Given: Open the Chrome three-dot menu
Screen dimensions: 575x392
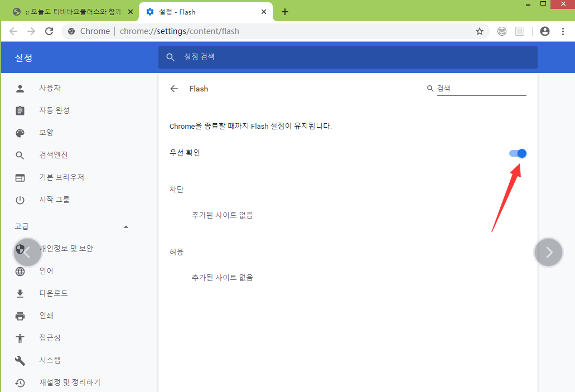Looking at the screenshot, I should (x=563, y=31).
